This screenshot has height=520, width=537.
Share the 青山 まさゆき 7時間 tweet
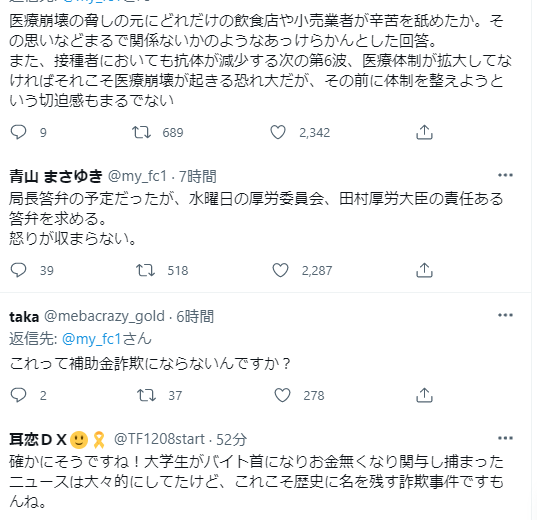(x=424, y=270)
